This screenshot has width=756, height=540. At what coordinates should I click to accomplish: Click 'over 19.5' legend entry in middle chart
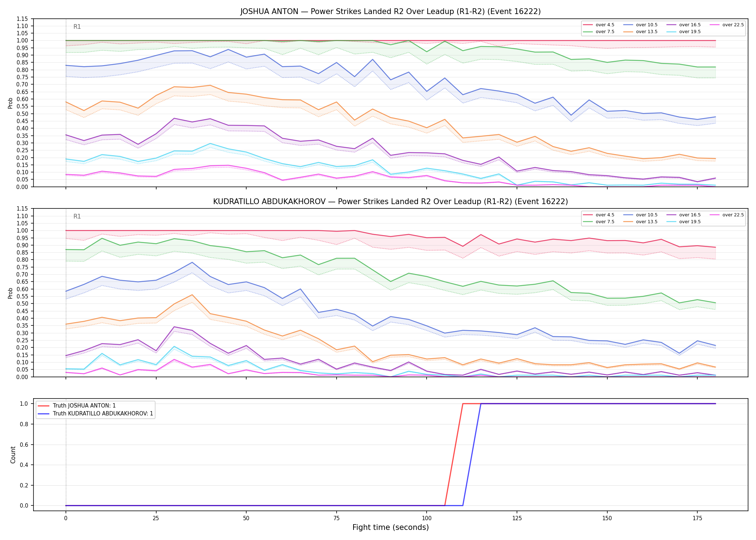click(x=684, y=222)
